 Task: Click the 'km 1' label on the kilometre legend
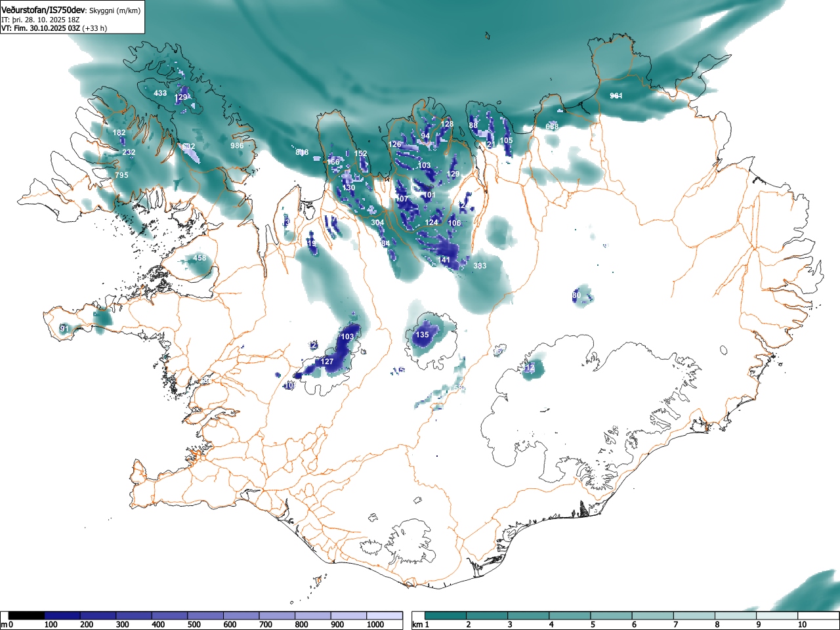coord(421,625)
